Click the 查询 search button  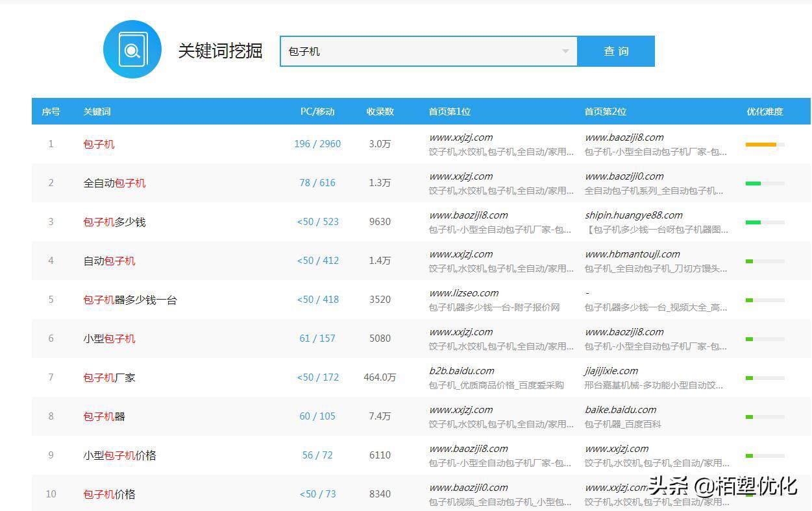tap(615, 51)
